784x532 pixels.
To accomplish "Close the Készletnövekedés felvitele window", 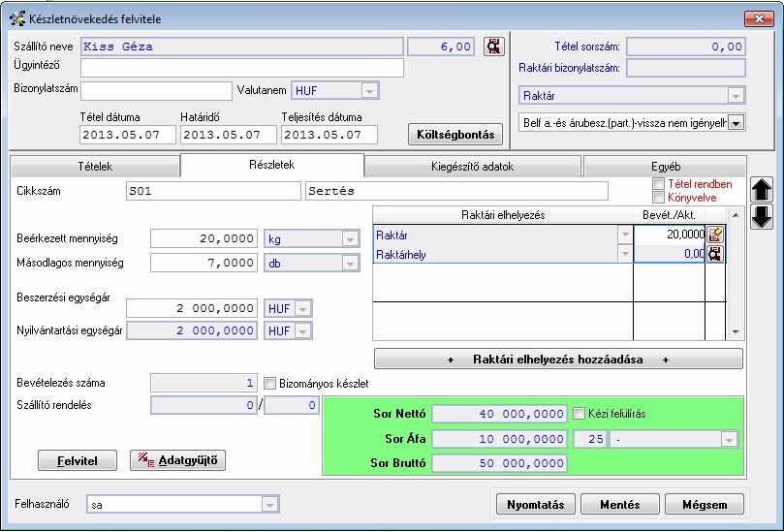I will (x=759, y=19).
